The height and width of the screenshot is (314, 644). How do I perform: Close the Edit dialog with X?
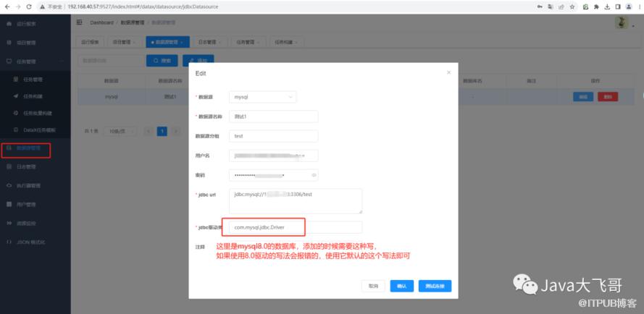[448, 72]
